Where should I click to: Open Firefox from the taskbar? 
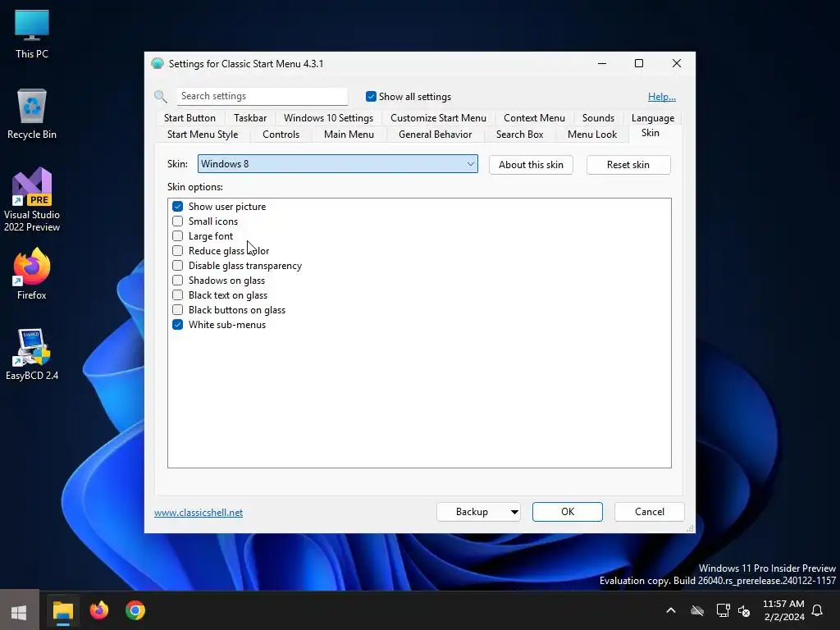click(99, 610)
